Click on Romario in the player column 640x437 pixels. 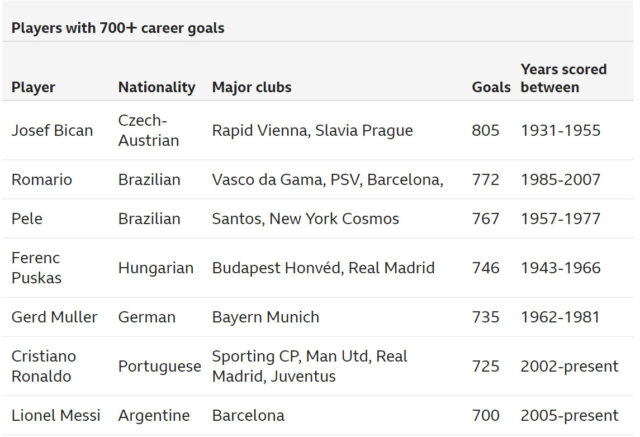click(x=42, y=180)
